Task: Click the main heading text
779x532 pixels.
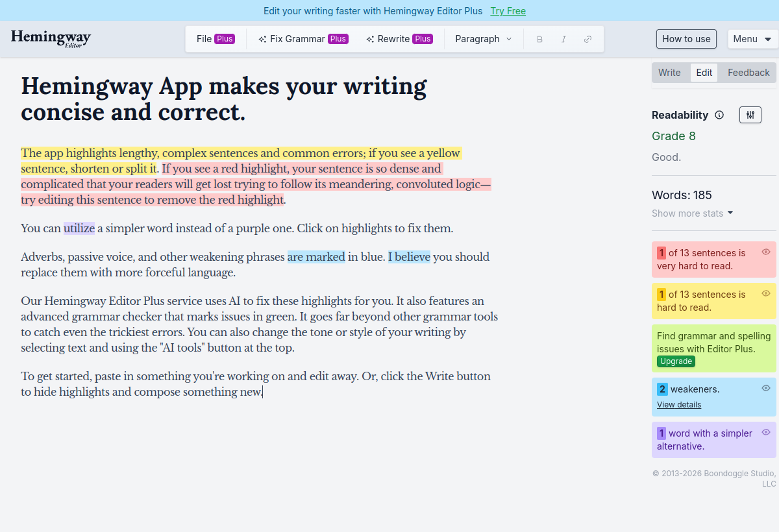Action: (x=224, y=99)
